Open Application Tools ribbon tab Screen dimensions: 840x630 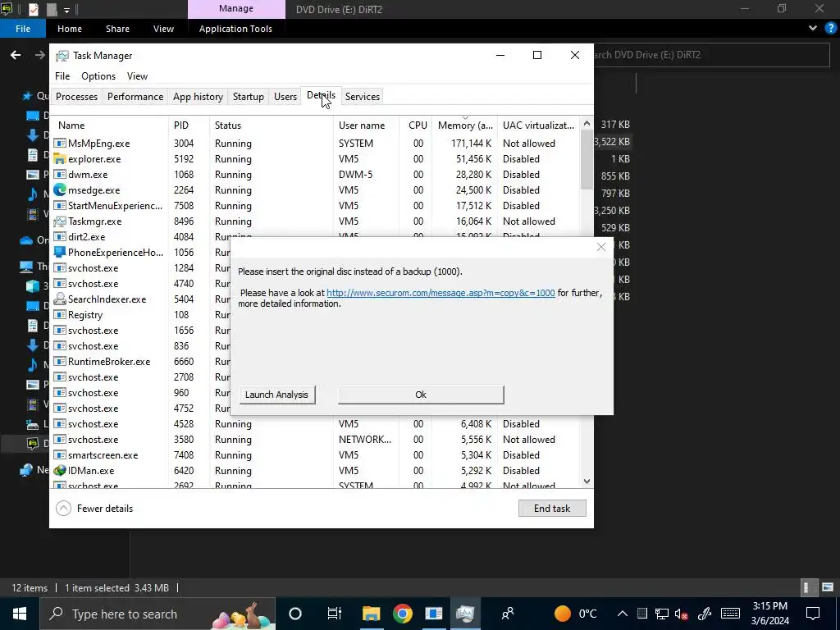[x=235, y=29]
